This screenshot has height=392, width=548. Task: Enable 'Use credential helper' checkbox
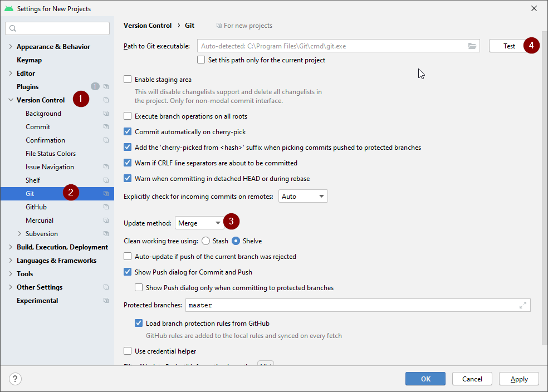point(128,351)
